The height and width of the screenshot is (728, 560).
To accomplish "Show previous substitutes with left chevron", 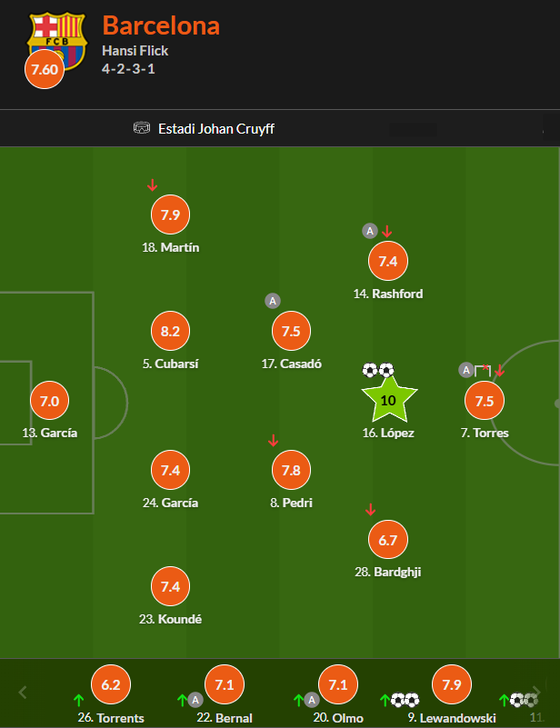I will [23, 693].
